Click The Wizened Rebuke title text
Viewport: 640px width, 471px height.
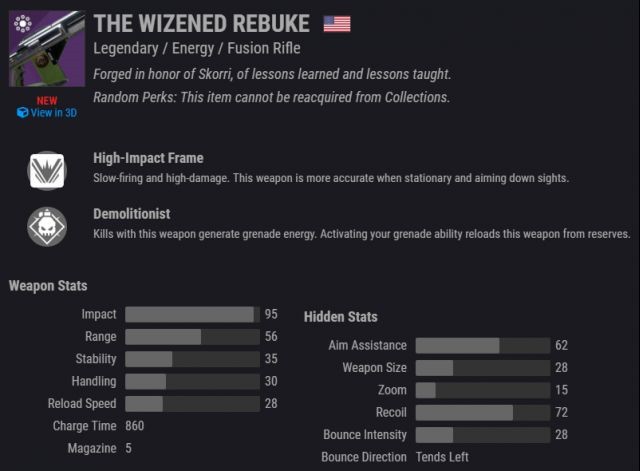[x=202, y=23]
